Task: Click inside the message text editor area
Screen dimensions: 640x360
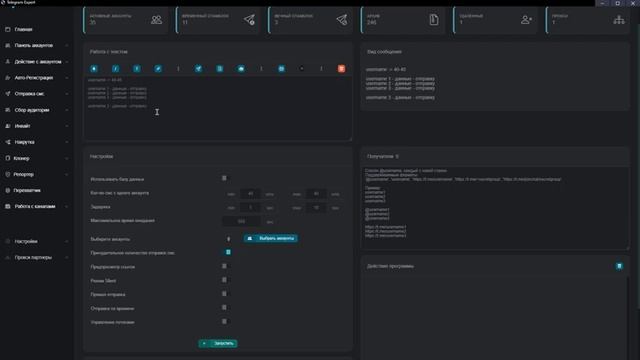Action: click(x=218, y=108)
